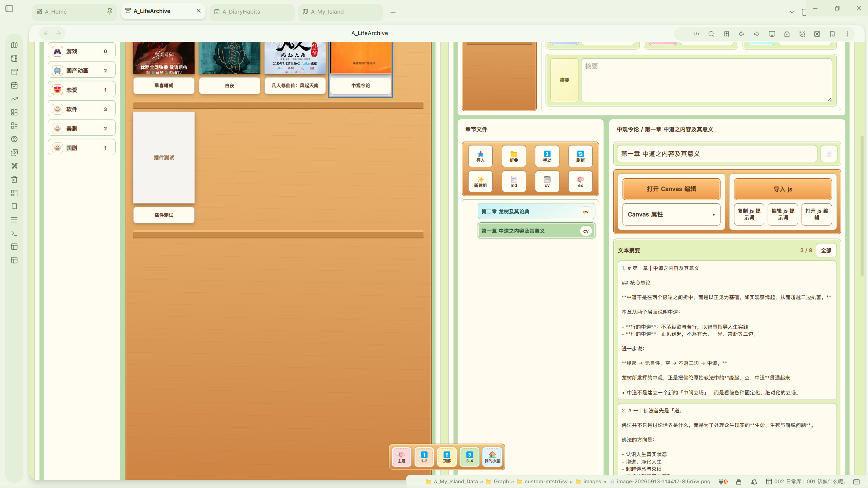This screenshot has width=868, height=488.
Task: Click the 编辑 js 提示词 button
Action: point(783,214)
